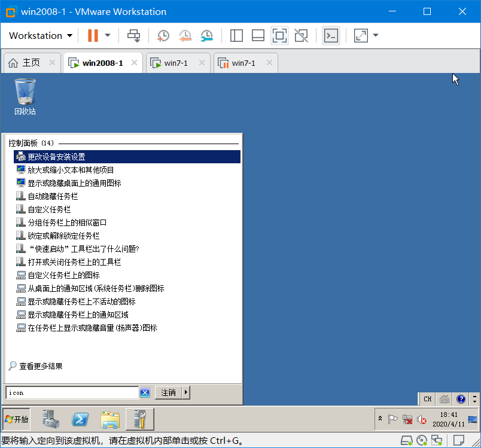The height and width of the screenshot is (448, 481).
Task: Open 显示或隐藏任务栏上不活动的图标
Action: pos(127,301)
